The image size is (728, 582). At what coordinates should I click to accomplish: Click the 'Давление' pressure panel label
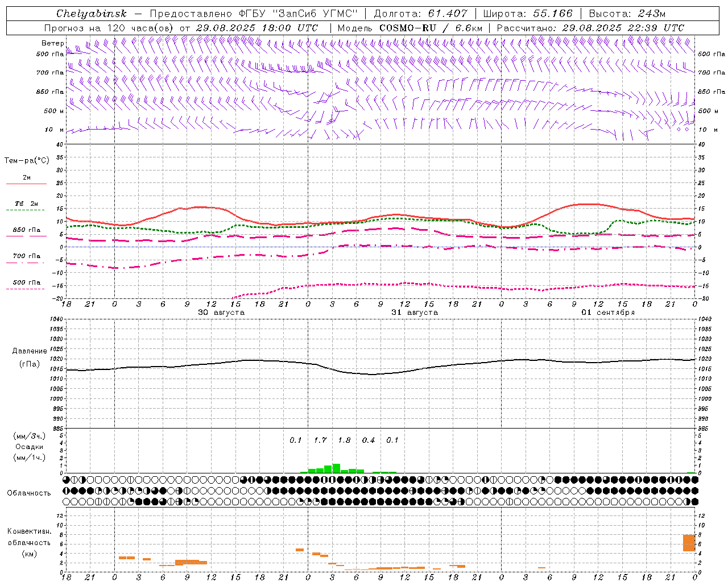click(30, 351)
